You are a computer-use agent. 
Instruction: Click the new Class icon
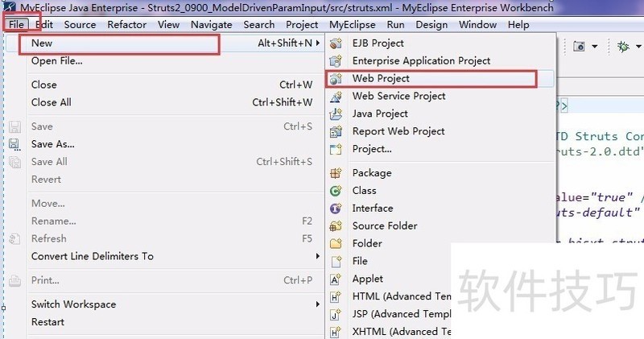[336, 191]
